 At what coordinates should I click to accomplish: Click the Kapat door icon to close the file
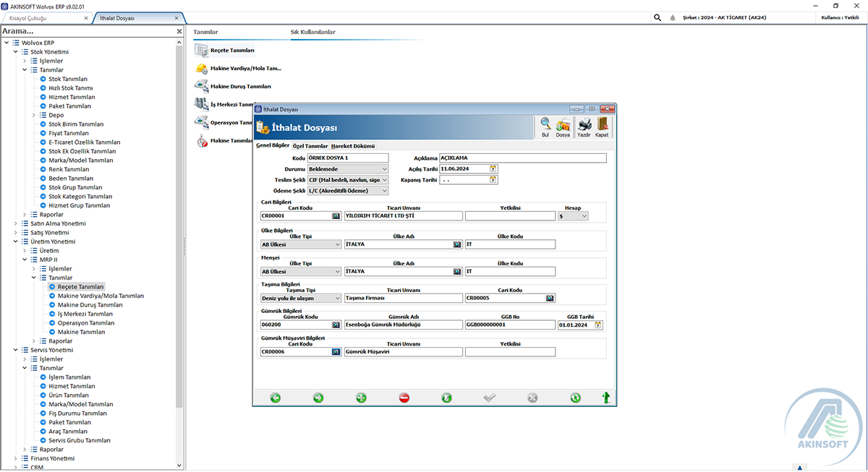tap(602, 123)
